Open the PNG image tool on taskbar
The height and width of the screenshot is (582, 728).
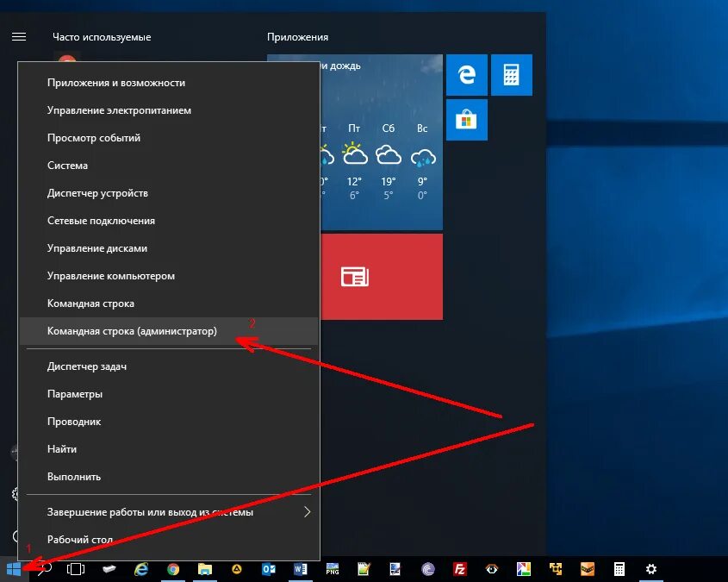click(333, 568)
